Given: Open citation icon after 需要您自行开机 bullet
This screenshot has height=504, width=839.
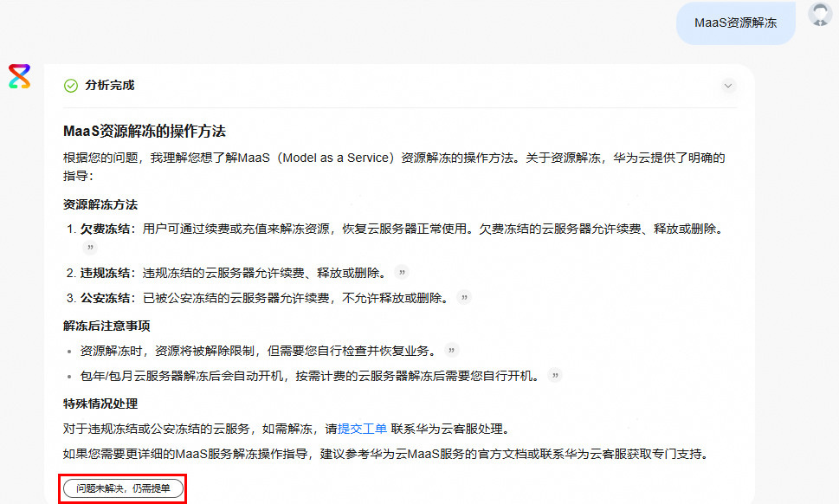Looking at the screenshot, I should pos(555,376).
